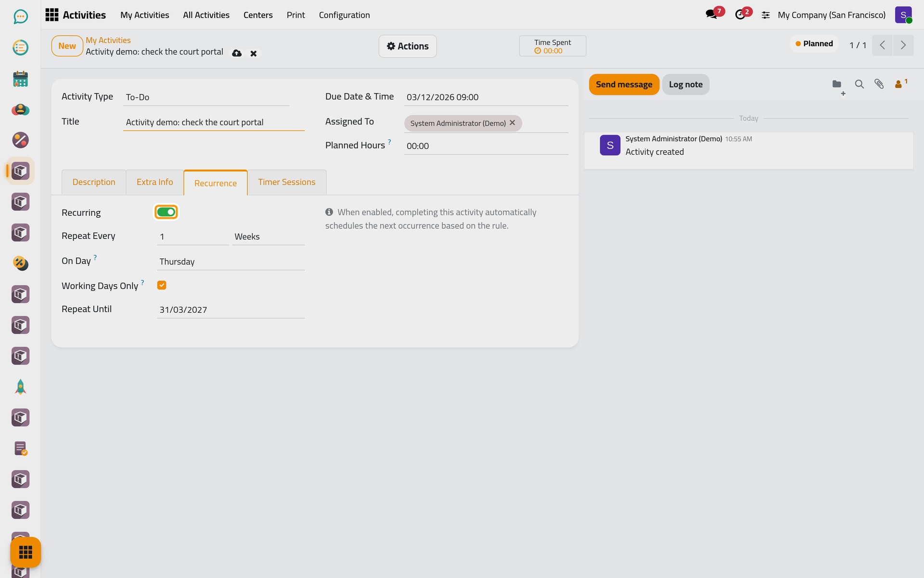Remove System Administrator (Demo) assignee tag
Viewport: 924px width, 578px height.
pos(513,123)
